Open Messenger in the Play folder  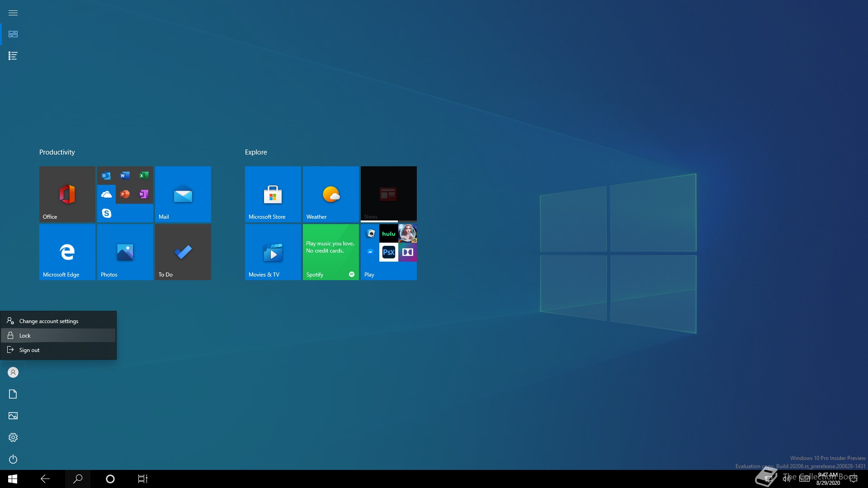[370, 252]
